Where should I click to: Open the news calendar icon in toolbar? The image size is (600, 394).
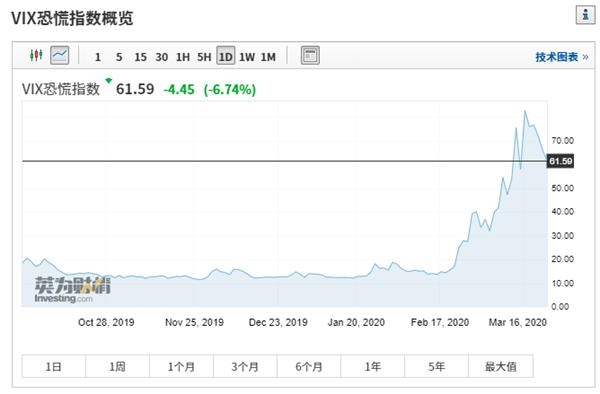click(310, 55)
